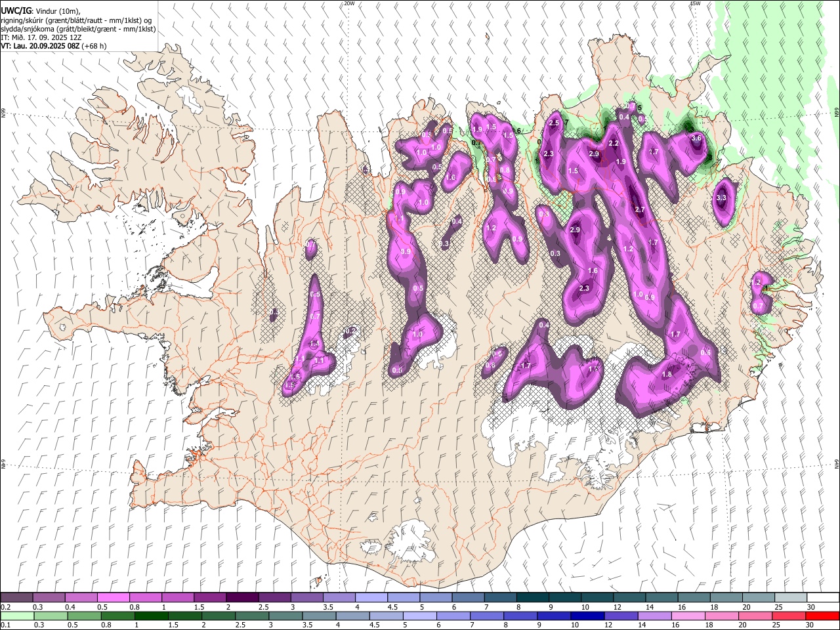This screenshot has height=630, width=840.
Task: Select lower legend swatch between 2 and 2.5
Action: 219,616
